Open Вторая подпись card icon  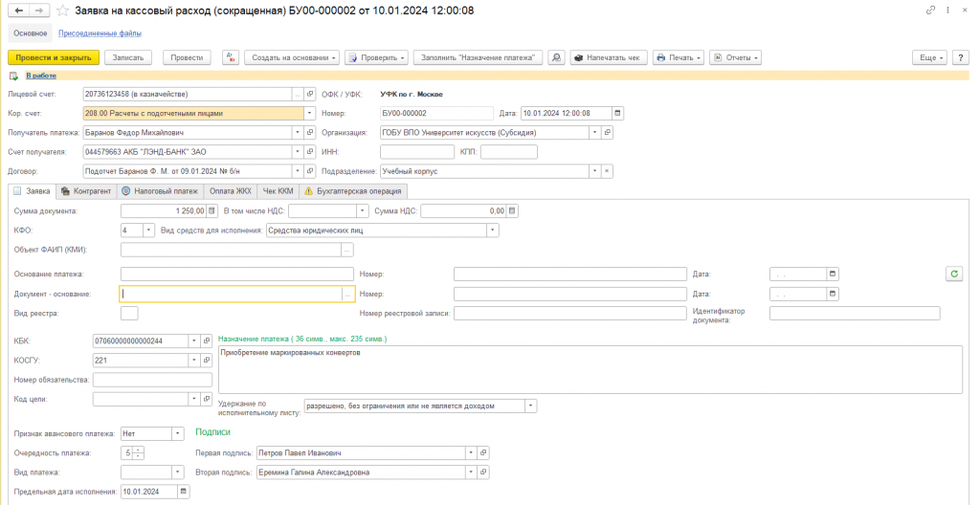pyautogui.click(x=483, y=472)
